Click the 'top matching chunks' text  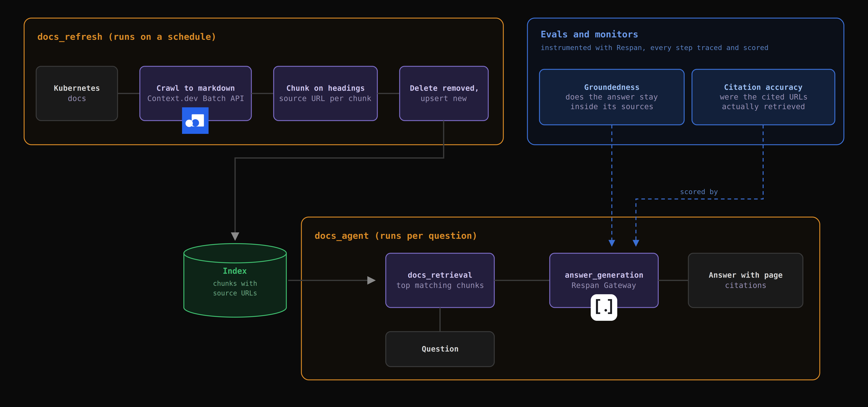point(440,285)
